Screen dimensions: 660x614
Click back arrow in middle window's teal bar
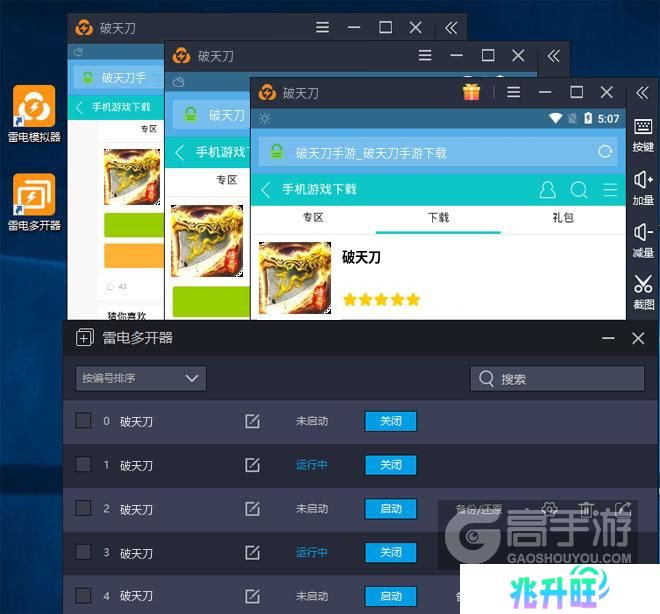pos(180,152)
